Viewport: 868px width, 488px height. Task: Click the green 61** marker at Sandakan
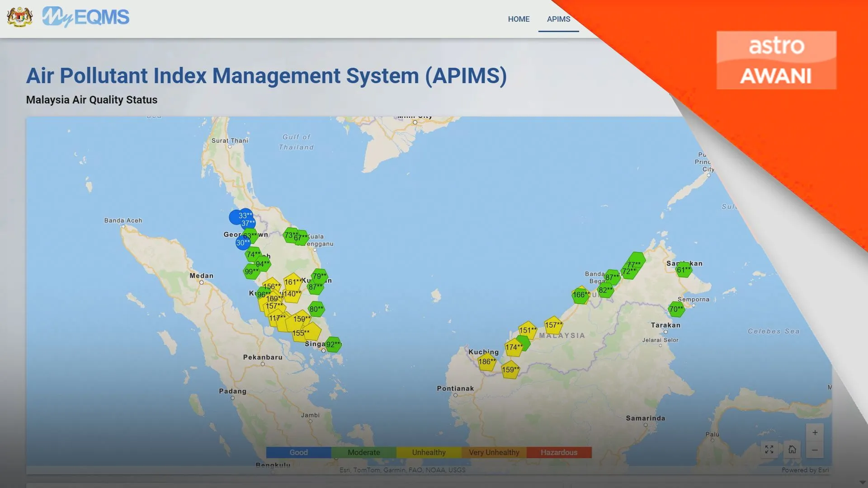[x=684, y=270]
